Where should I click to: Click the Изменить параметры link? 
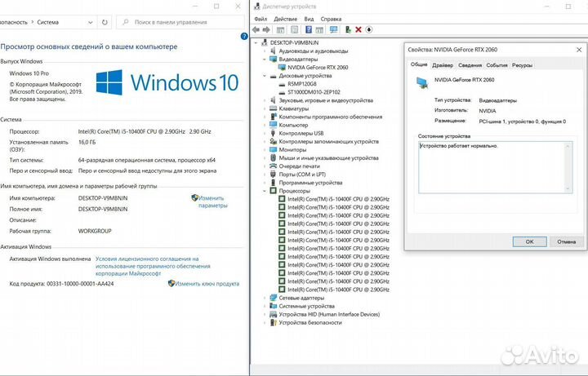(x=212, y=201)
